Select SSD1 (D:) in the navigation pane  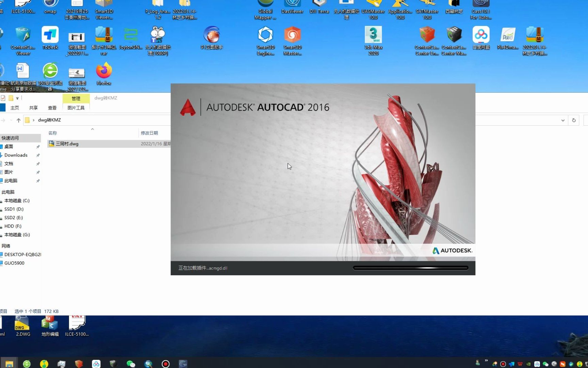point(14,209)
